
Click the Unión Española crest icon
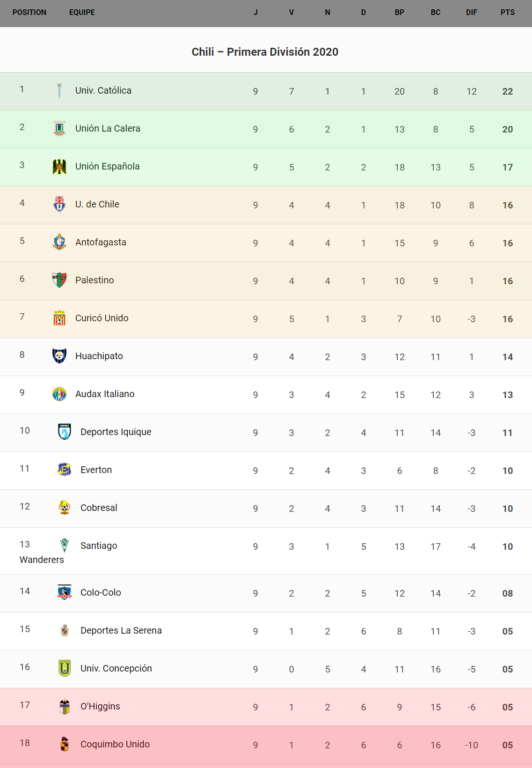(x=59, y=166)
